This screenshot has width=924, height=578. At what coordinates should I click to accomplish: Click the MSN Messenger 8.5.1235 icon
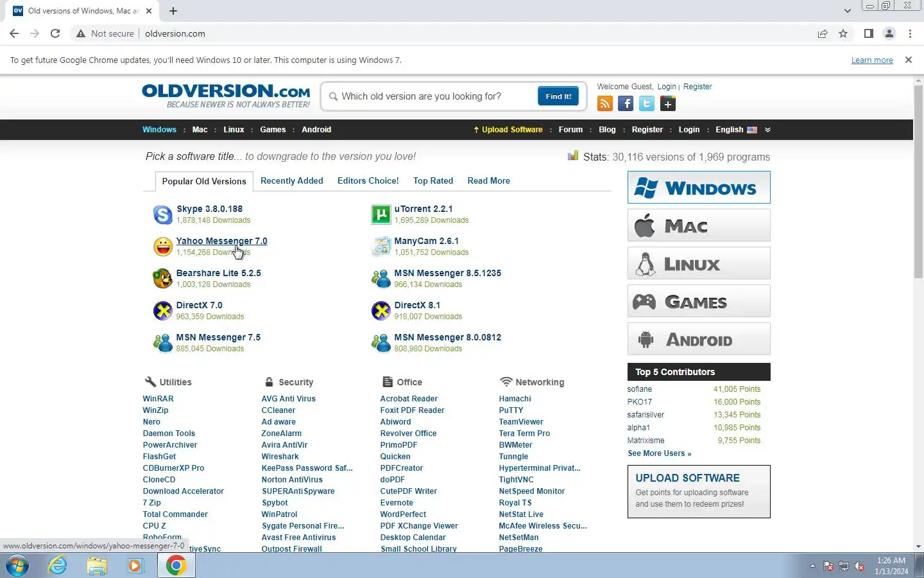pyautogui.click(x=381, y=279)
